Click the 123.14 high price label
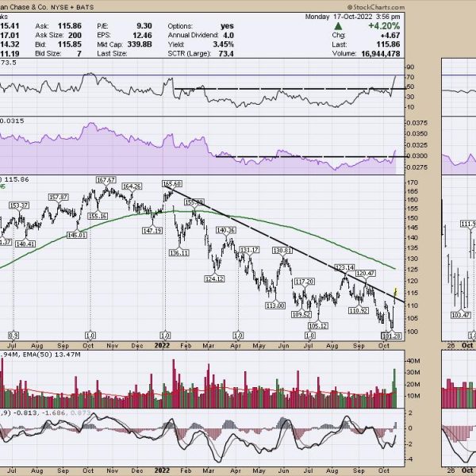Image resolution: width=476 pixels, height=476 pixels. point(344,268)
